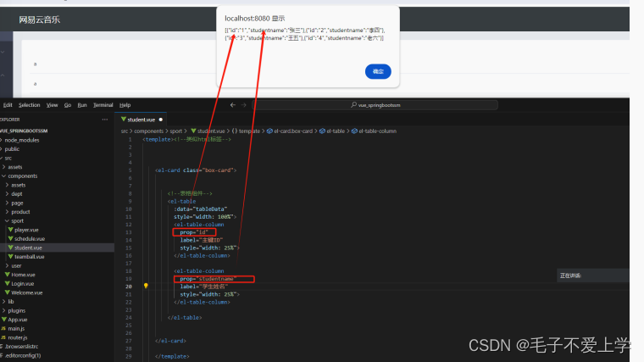Viewport: 644px width, 362px height.
Task: Select student.vue in the explorer
Action: tap(28, 248)
